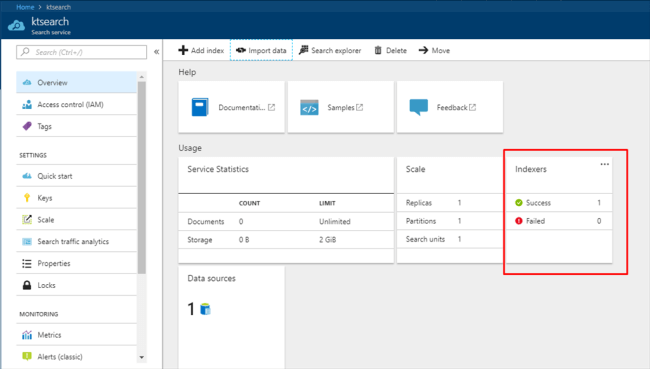Click the Scale edit icon in sidebar
The image size is (650, 369).
tap(27, 219)
